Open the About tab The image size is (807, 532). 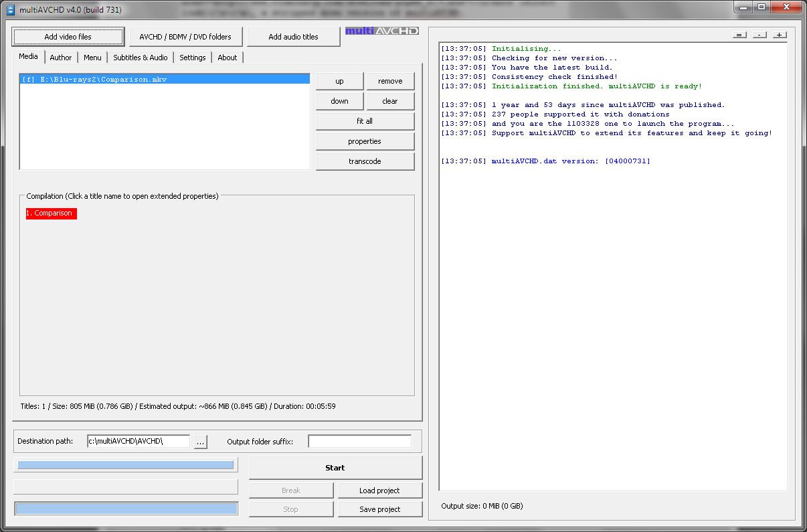point(228,58)
